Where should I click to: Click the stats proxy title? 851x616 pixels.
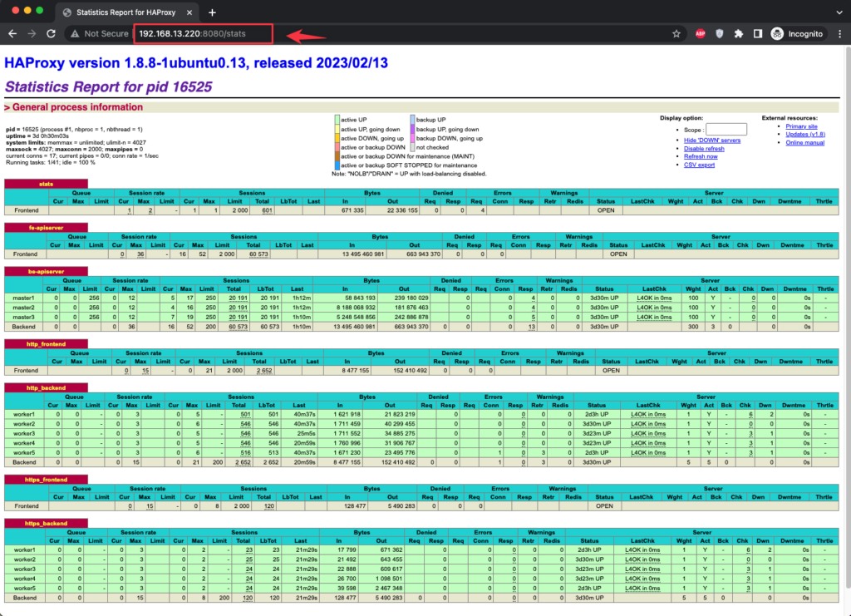click(47, 184)
